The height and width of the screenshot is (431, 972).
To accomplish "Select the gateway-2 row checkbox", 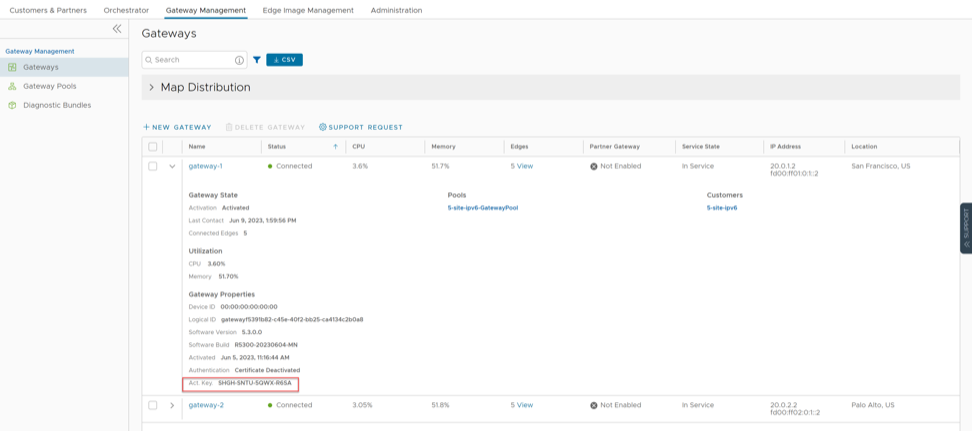I will [x=153, y=405].
